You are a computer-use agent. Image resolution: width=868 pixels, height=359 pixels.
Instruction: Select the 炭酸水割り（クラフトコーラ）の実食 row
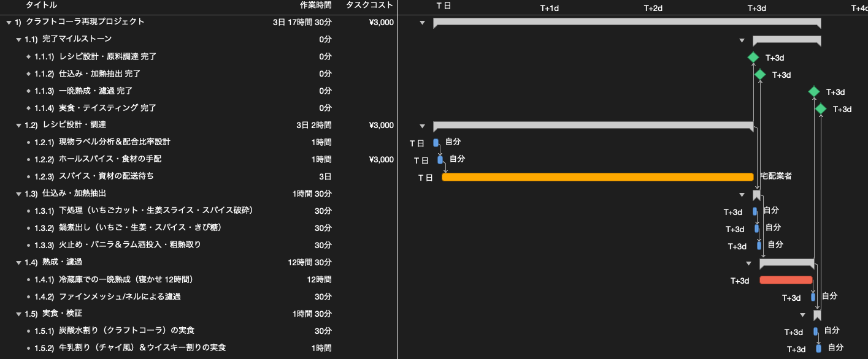coord(199,331)
